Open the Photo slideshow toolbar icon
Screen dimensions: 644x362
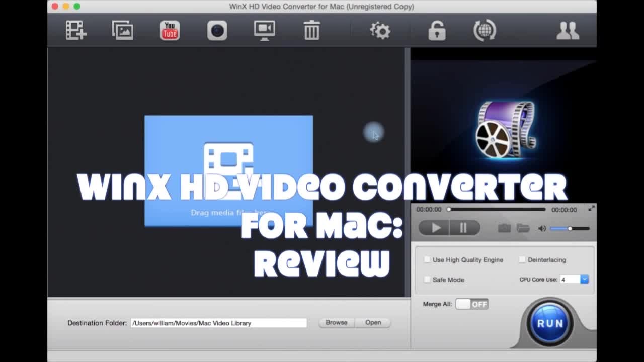click(122, 30)
